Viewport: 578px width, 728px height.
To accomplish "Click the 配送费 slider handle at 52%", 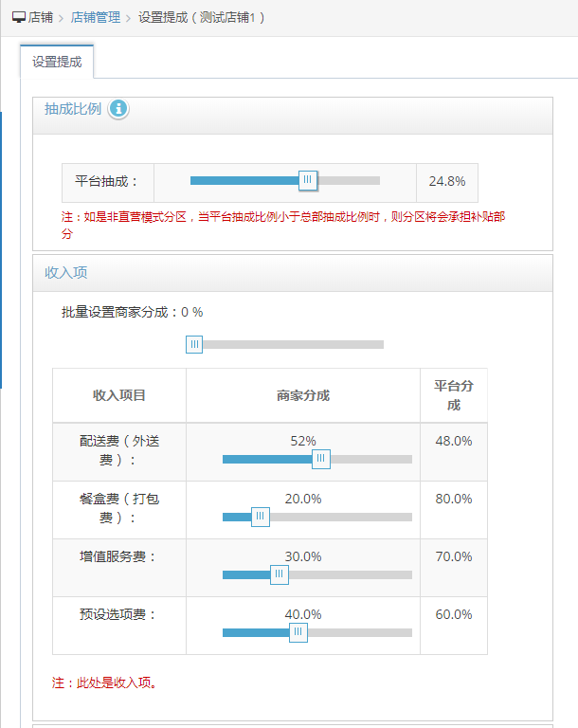I will 321,459.
